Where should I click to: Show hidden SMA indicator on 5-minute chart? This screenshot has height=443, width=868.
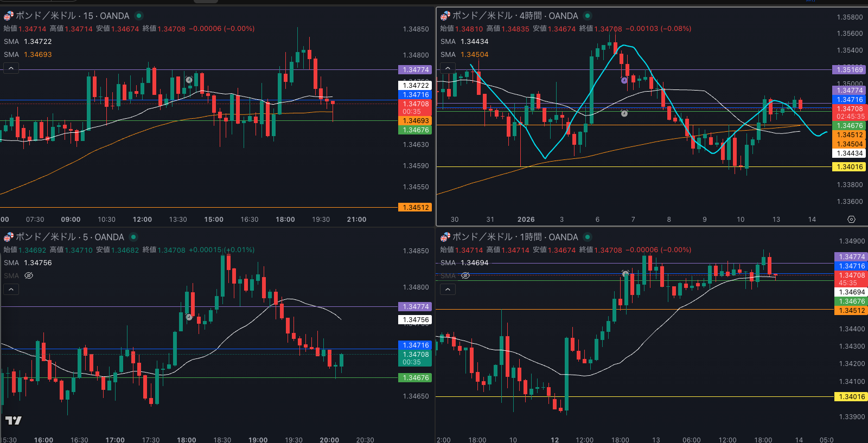[x=29, y=275]
